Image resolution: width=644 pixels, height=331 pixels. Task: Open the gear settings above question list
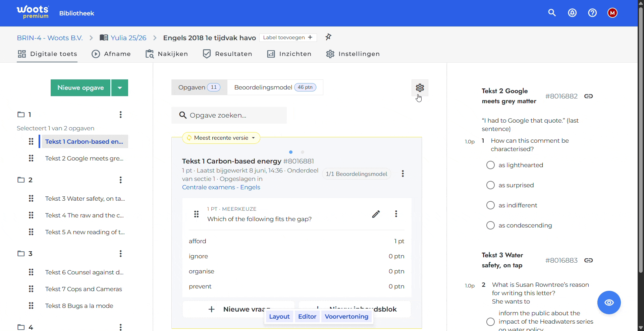click(420, 88)
